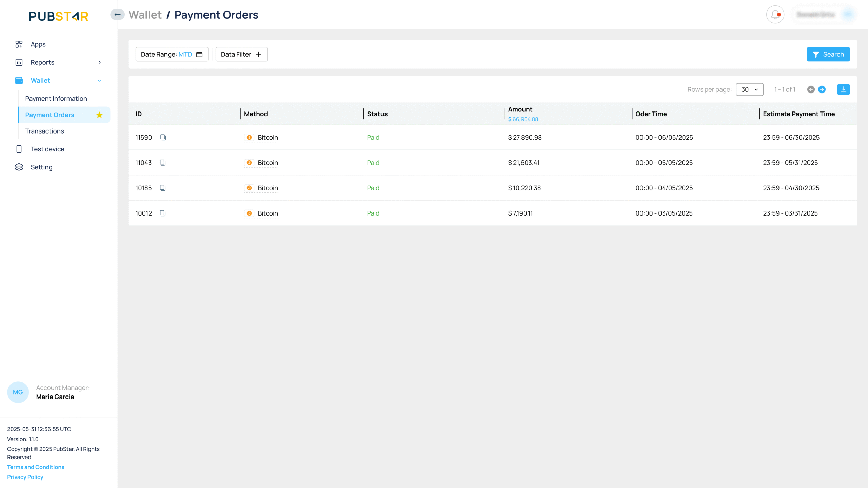
Task: Copy order ID 11590
Action: tap(163, 137)
